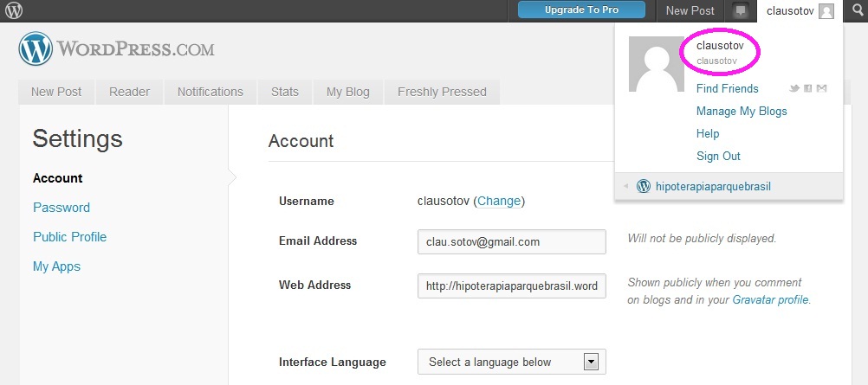Click the large WordPress.com header logo
This screenshot has height=385, width=868.
pos(116,49)
